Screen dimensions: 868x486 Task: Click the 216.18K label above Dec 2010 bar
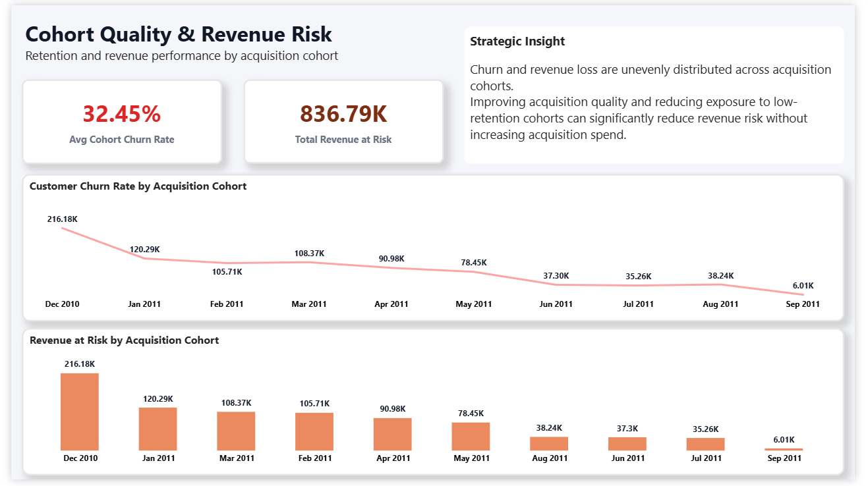point(79,363)
